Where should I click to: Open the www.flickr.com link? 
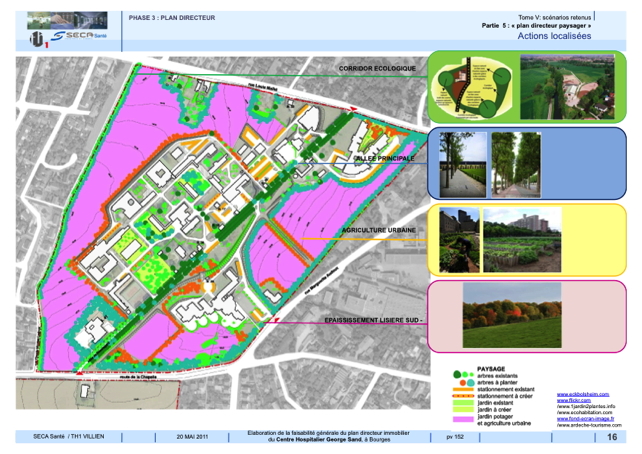[x=571, y=401]
